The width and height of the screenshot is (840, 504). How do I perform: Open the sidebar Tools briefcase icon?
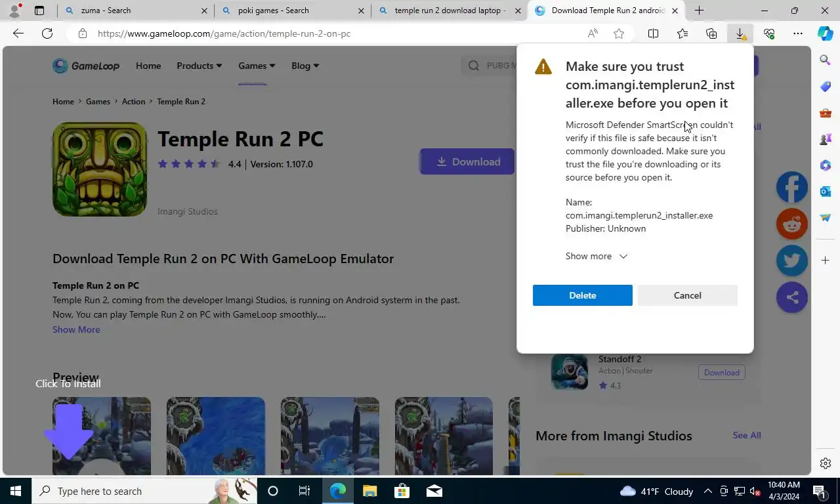(x=826, y=113)
